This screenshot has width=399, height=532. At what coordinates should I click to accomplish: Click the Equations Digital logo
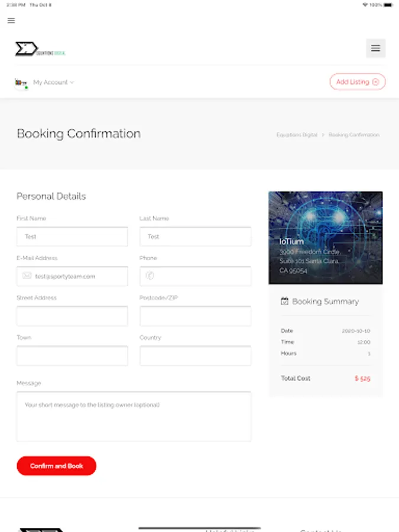pyautogui.click(x=40, y=49)
